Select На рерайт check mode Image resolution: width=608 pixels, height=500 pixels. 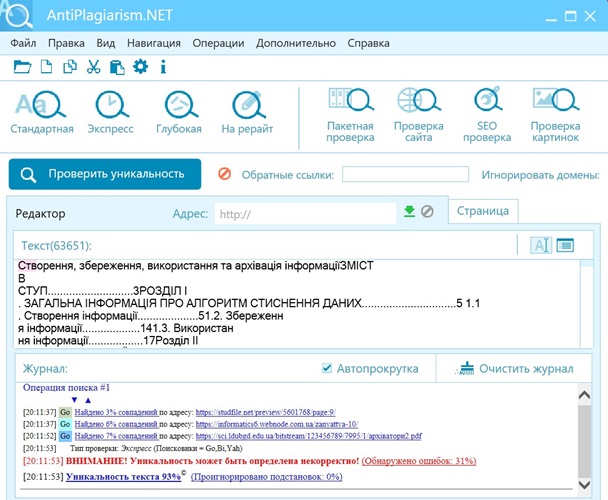[247, 112]
